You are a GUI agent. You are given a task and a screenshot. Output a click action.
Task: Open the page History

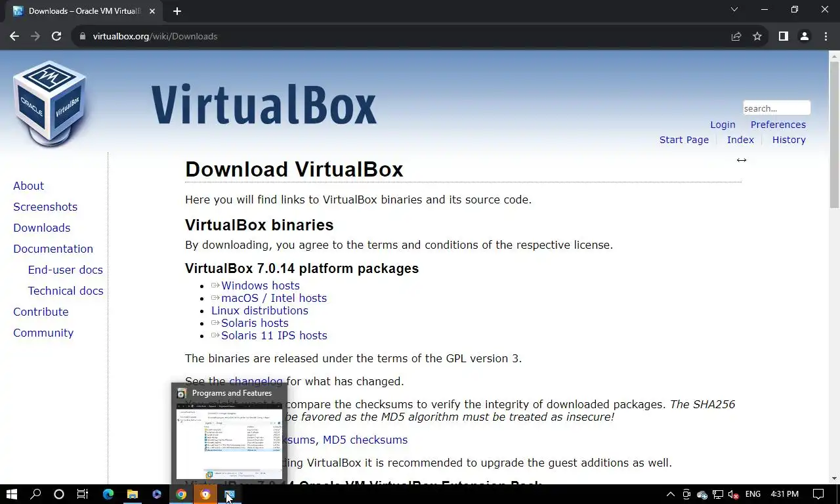click(789, 140)
